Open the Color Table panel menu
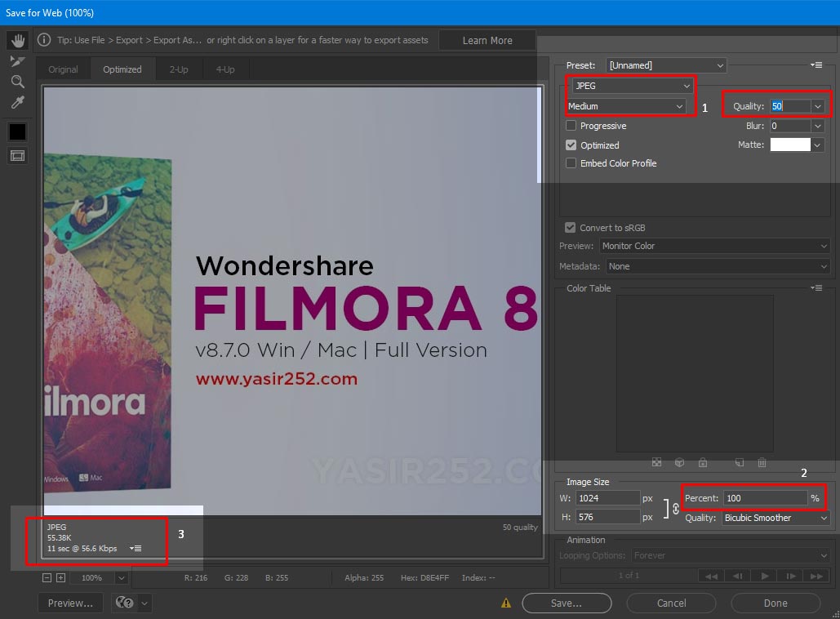This screenshot has width=840, height=619. point(816,287)
